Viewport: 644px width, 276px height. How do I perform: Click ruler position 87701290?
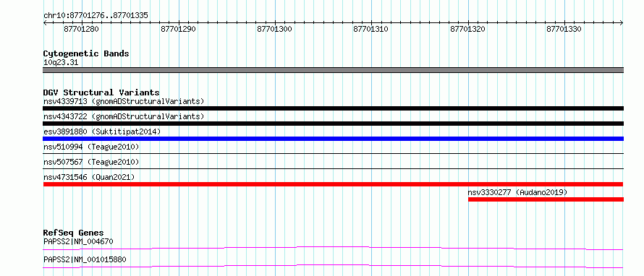pyautogui.click(x=178, y=29)
